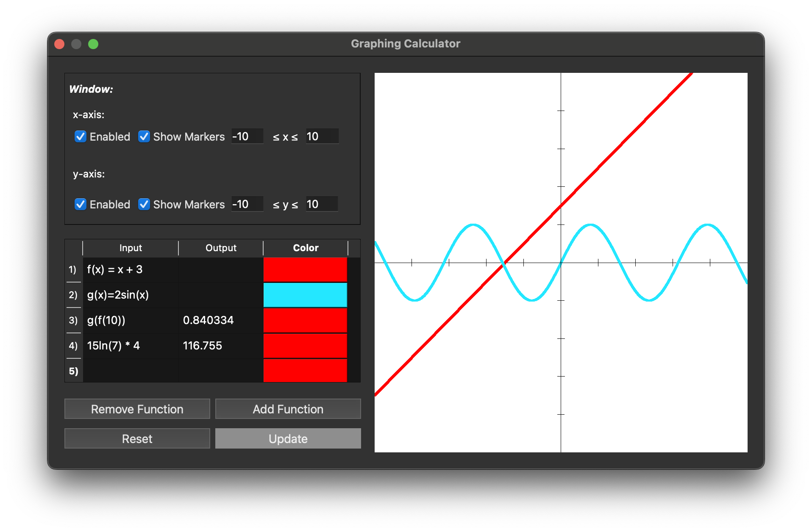Select the Color column header
Viewport: 812px width, 532px height.
pos(306,248)
